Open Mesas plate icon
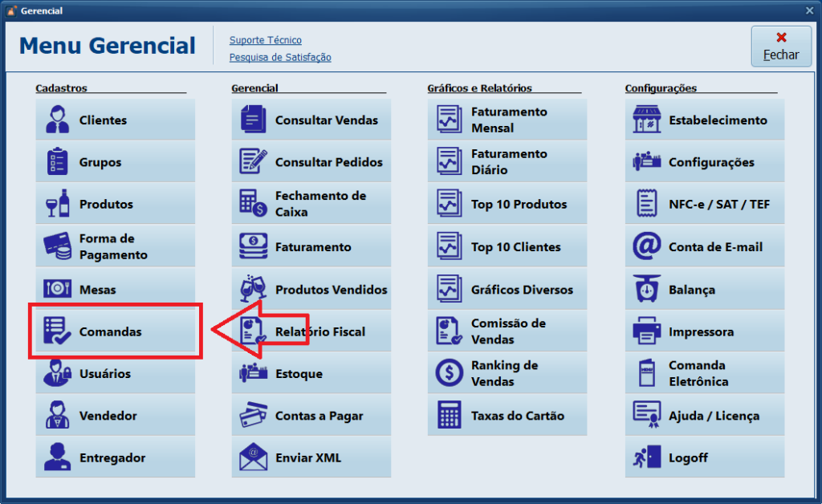This screenshot has height=504, width=822. 57,289
